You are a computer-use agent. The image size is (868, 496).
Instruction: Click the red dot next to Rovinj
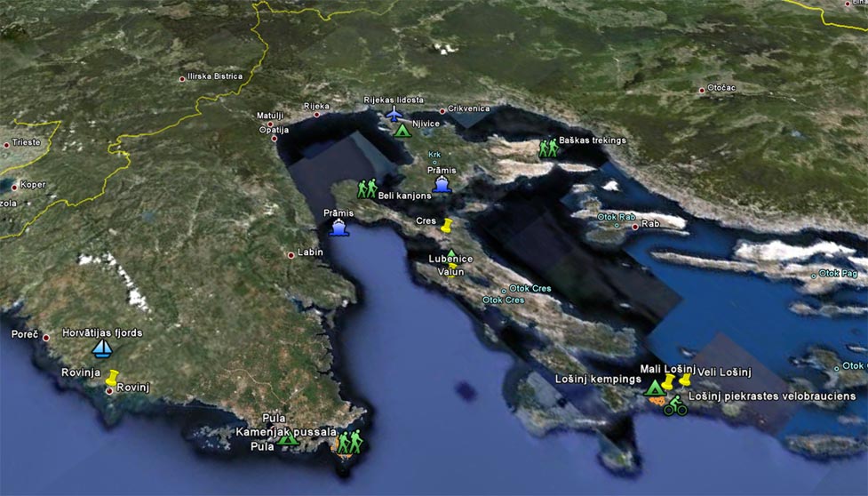click(109, 391)
